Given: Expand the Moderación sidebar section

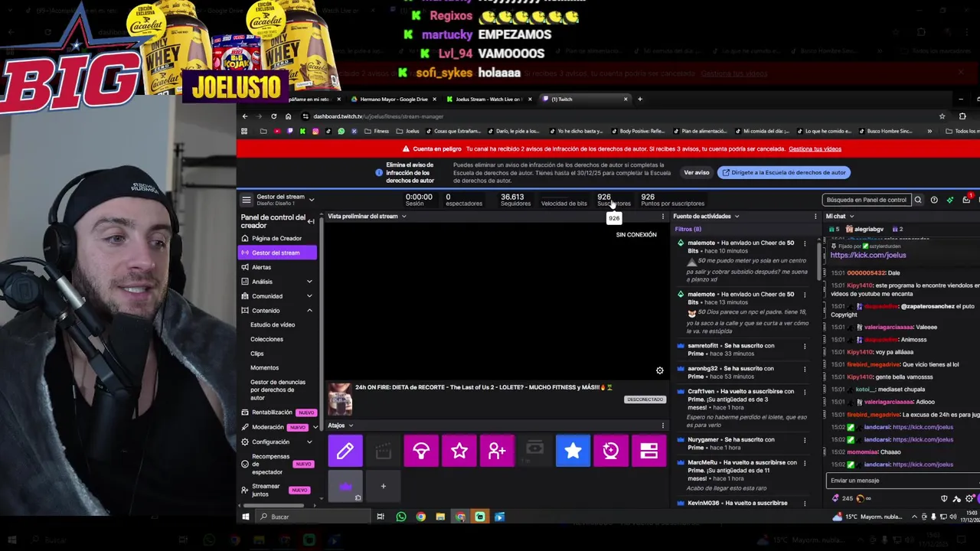Looking at the screenshot, I should click(x=315, y=427).
